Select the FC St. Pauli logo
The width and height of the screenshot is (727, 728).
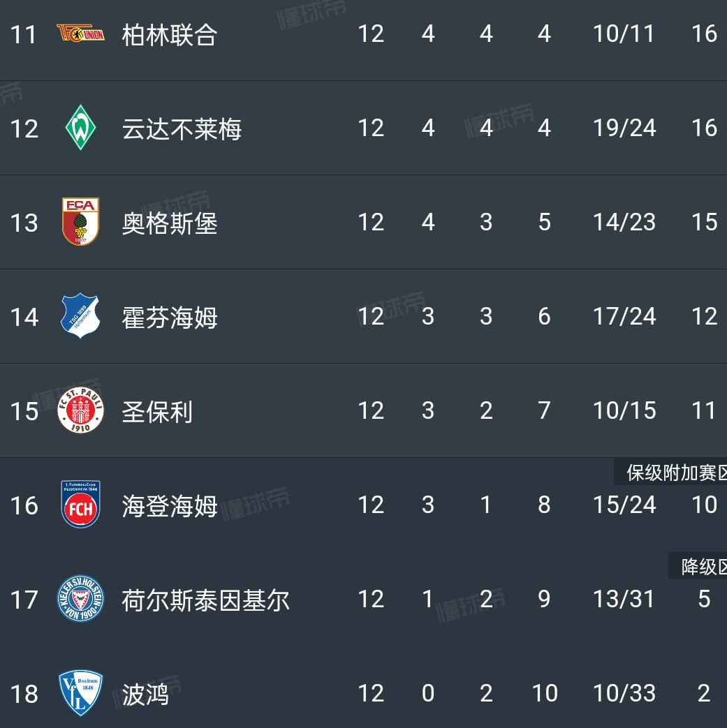tap(80, 410)
